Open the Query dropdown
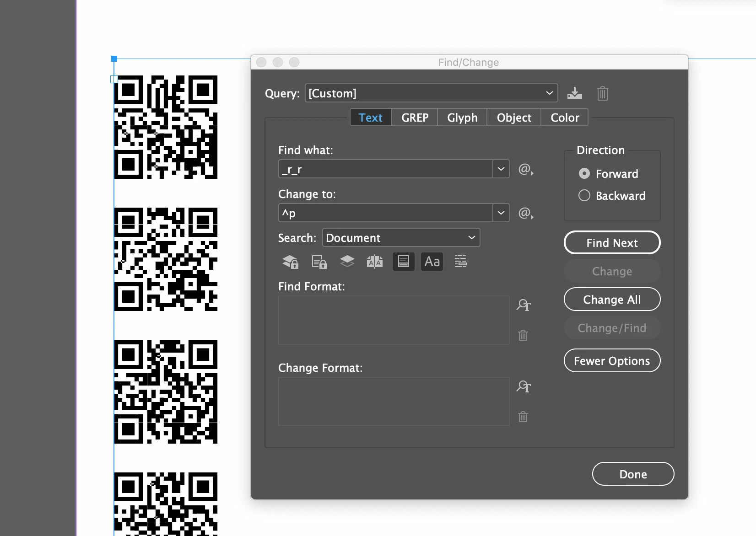This screenshot has width=756, height=536. click(x=432, y=93)
